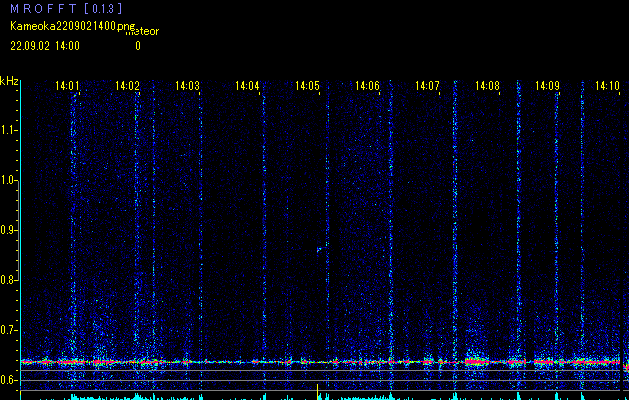Click the 14:03 time label
This screenshot has height=400, width=629.
(x=187, y=86)
